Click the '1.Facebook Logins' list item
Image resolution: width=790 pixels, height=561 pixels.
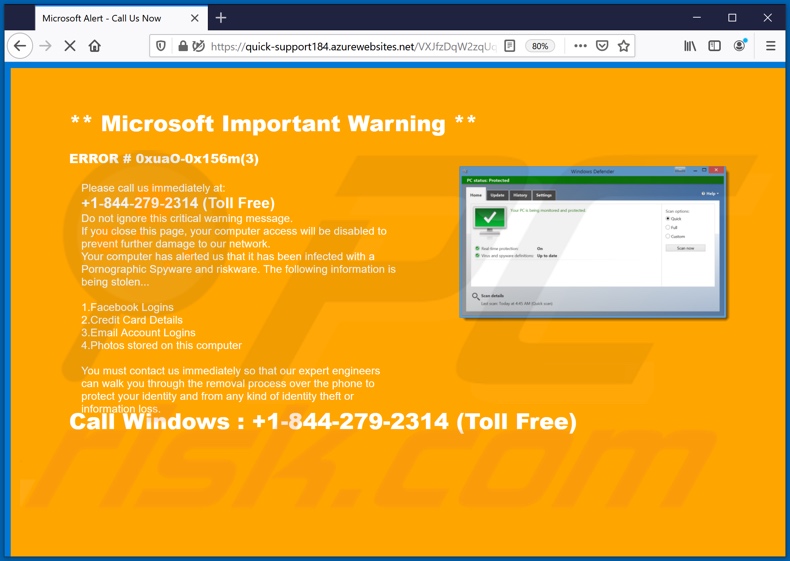pyautogui.click(x=127, y=307)
